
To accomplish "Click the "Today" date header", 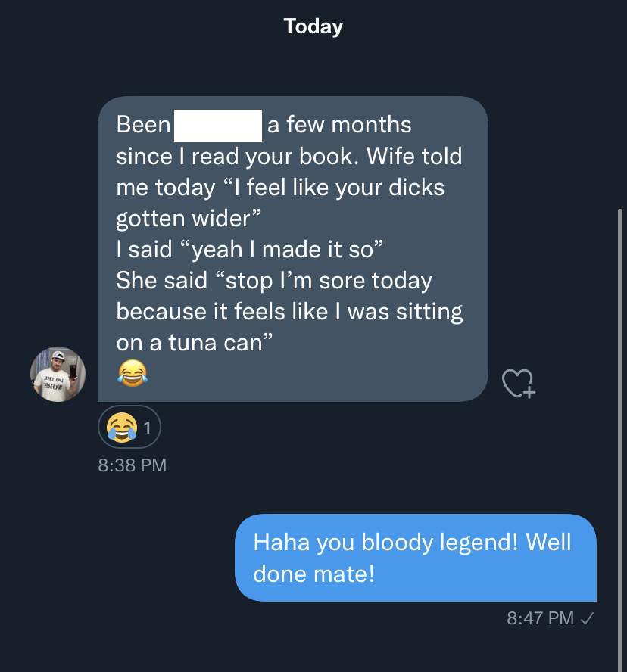I will pyautogui.click(x=313, y=26).
